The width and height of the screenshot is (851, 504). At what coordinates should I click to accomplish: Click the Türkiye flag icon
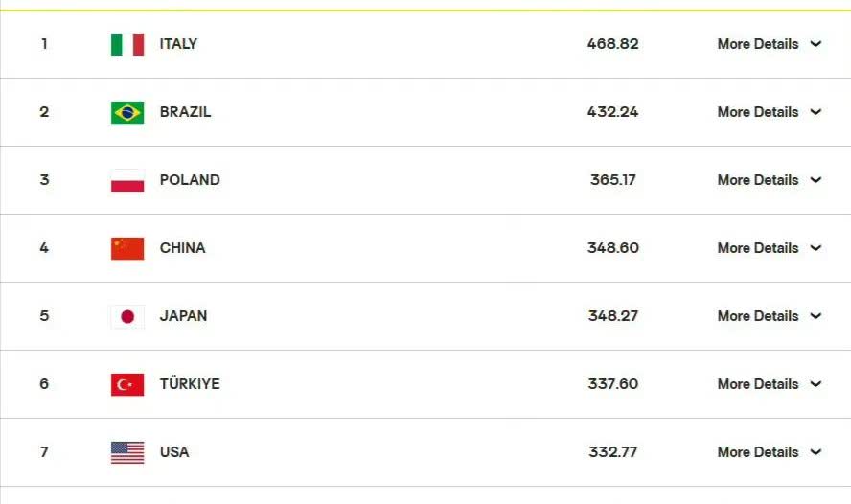click(127, 384)
